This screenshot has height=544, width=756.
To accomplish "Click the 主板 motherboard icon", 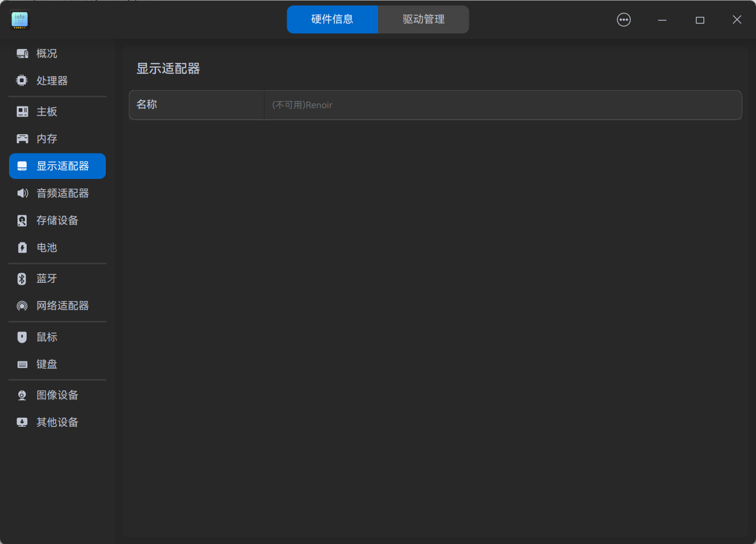I will (22, 112).
